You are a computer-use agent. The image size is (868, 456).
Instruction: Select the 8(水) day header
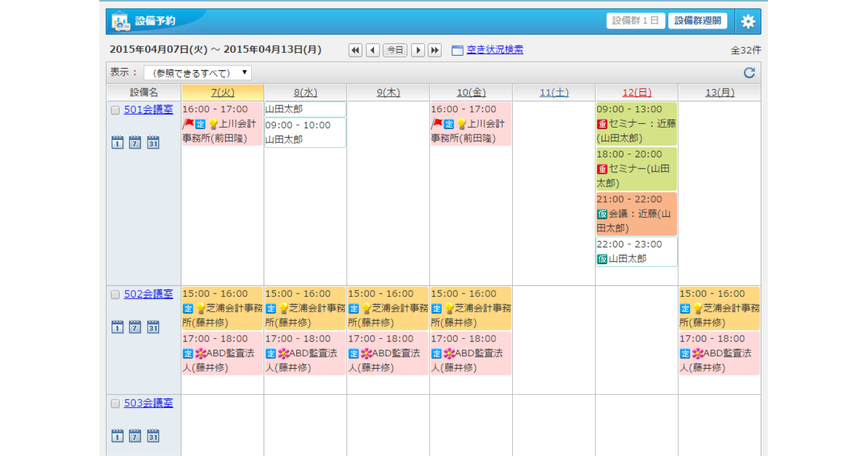click(305, 93)
